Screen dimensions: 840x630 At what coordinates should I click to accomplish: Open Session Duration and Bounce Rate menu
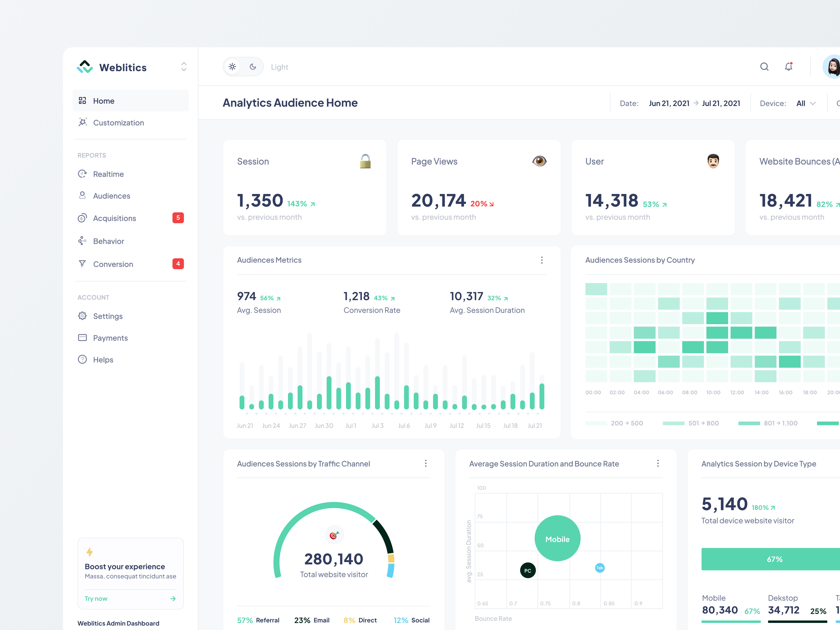[x=658, y=463]
